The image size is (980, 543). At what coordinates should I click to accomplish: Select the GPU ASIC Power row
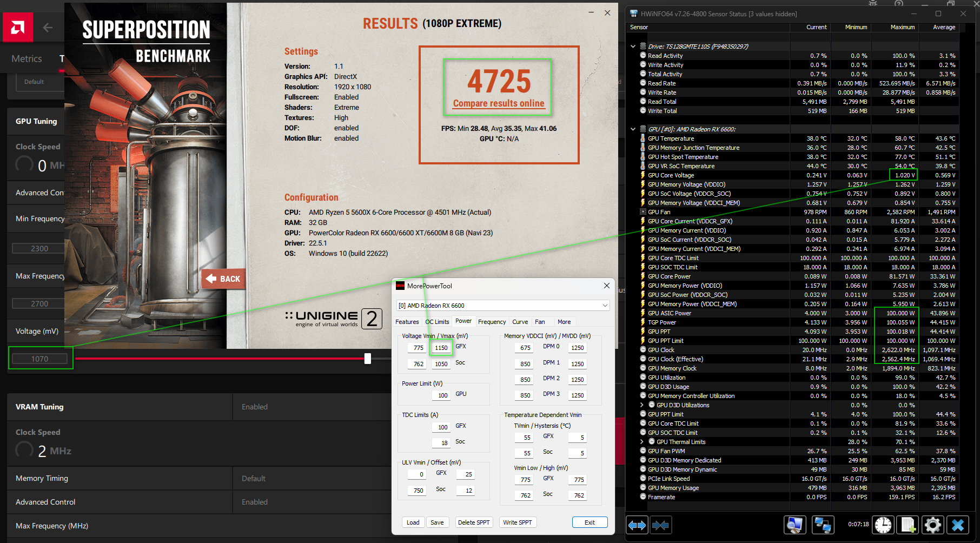click(798, 313)
